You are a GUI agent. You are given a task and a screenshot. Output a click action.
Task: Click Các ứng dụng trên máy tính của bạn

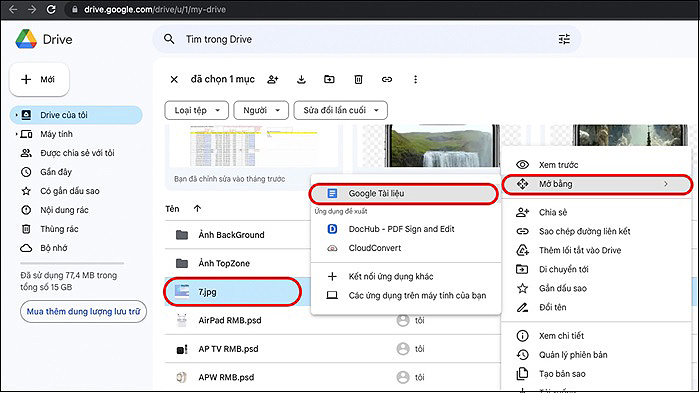click(406, 295)
